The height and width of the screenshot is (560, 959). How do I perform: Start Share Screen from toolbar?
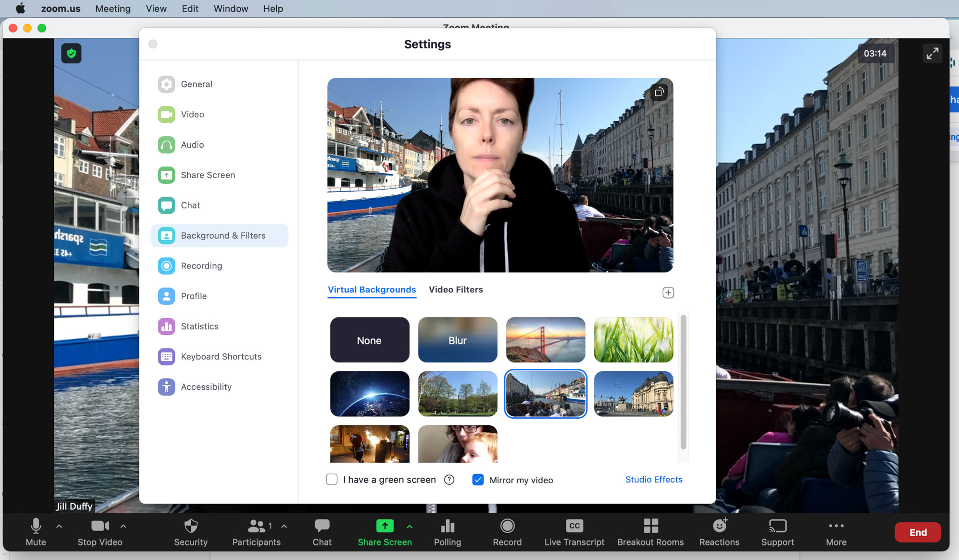(x=385, y=532)
